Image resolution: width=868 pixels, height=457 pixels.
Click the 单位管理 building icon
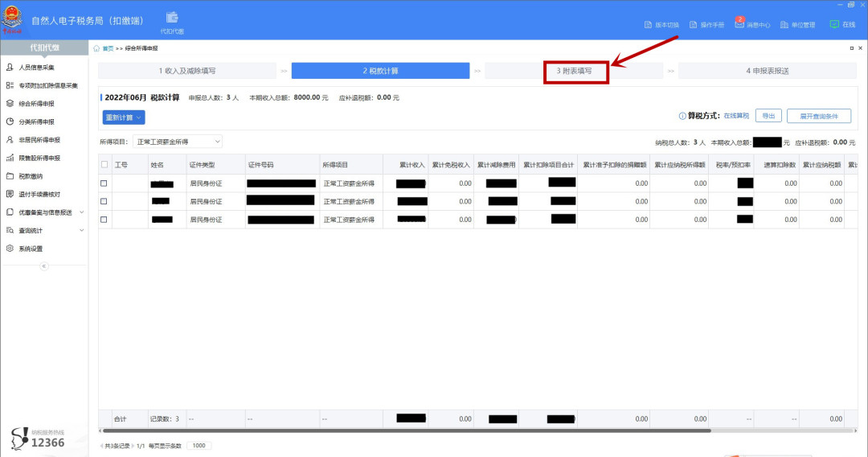pos(784,25)
